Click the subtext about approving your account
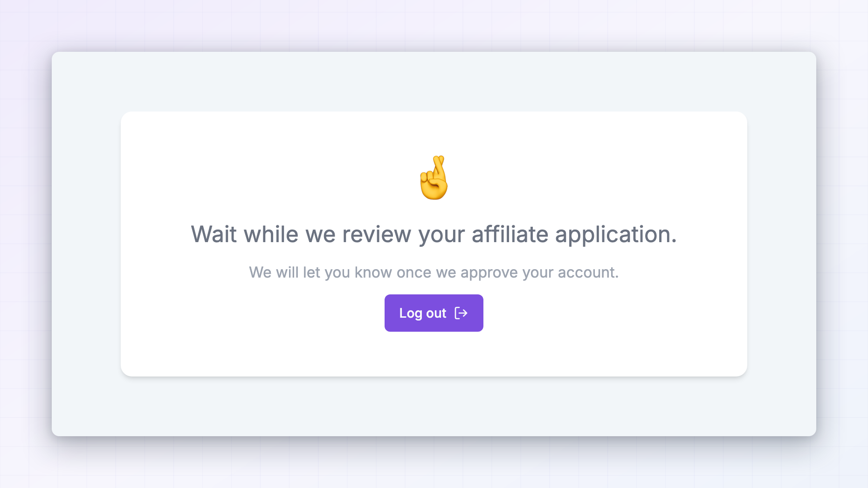Image resolution: width=868 pixels, height=488 pixels. tap(434, 272)
